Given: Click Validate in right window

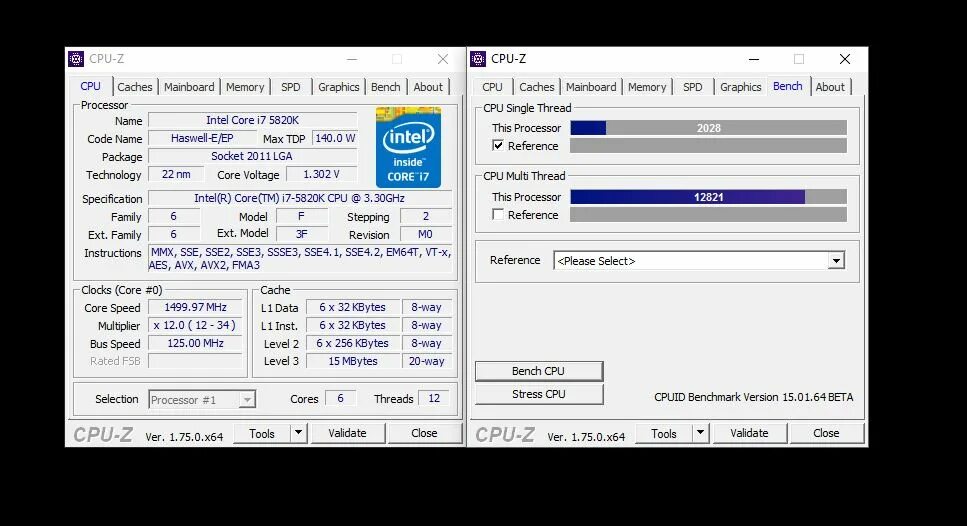Looking at the screenshot, I should (749, 434).
